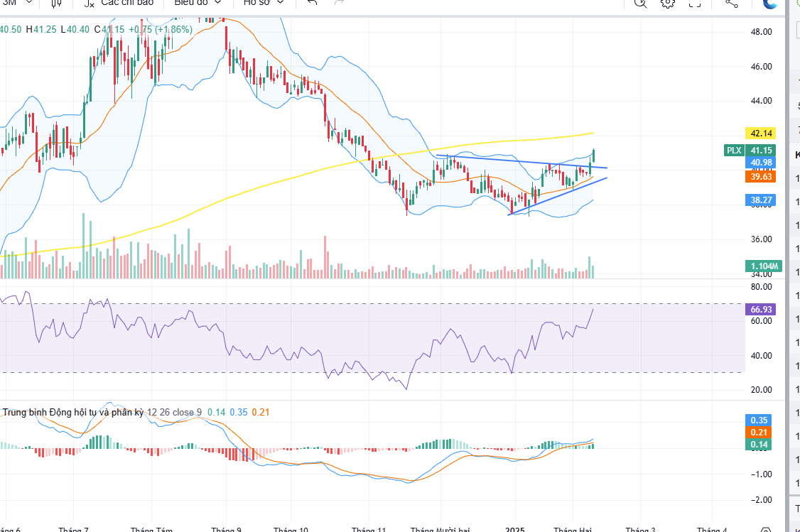Click the Tháng 10 time axis label
Image resolution: width=800 pixels, height=532 pixels.
click(291, 529)
